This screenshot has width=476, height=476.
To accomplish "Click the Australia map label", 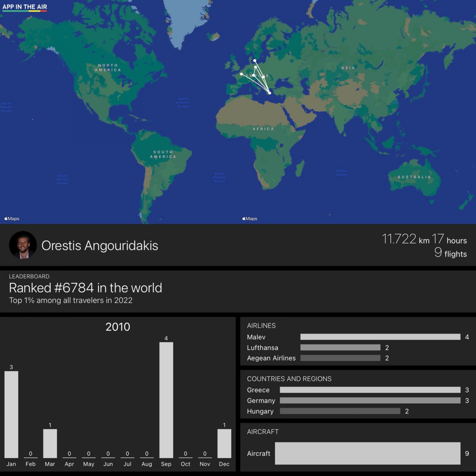I will 414,177.
